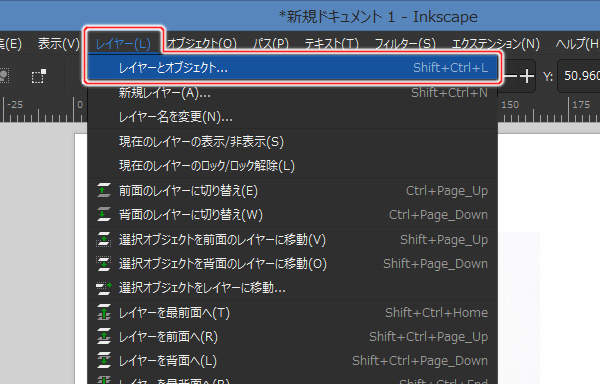Open the エクステンション(N) menu
The image size is (600, 384).
[496, 44]
